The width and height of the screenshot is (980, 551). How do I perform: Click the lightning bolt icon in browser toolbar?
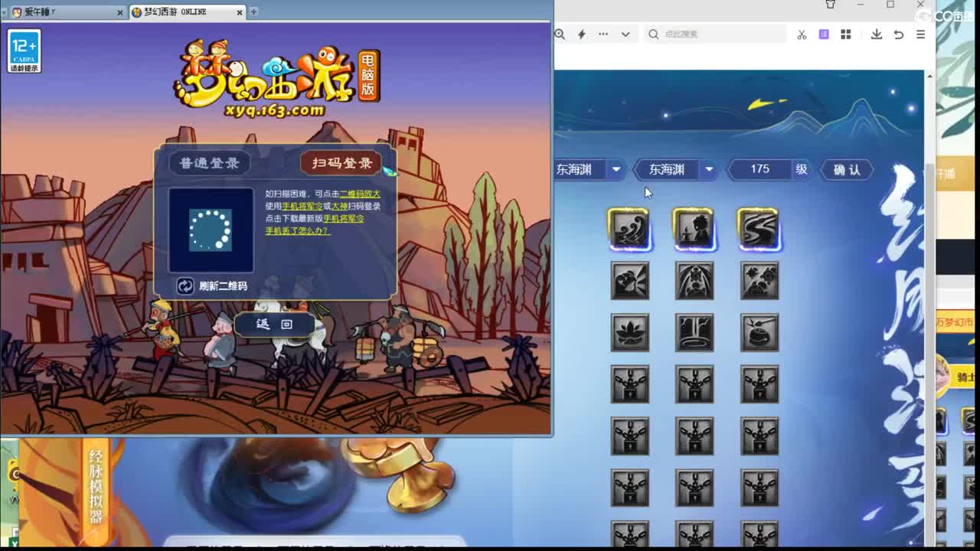(x=581, y=34)
